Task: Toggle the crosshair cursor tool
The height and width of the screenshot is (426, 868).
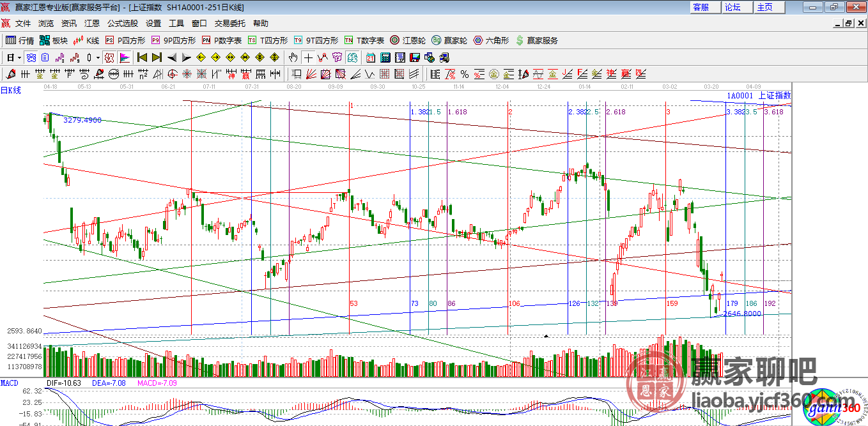Action: click(307, 57)
